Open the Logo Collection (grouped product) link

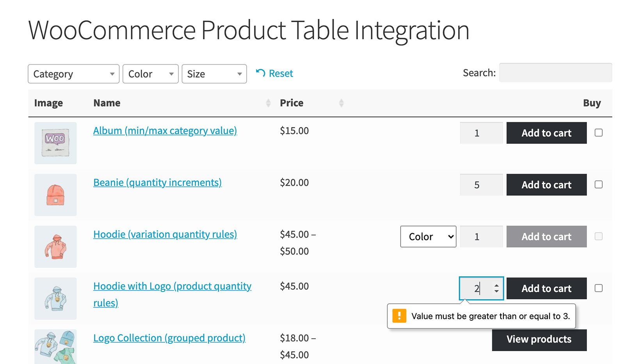pos(169,337)
